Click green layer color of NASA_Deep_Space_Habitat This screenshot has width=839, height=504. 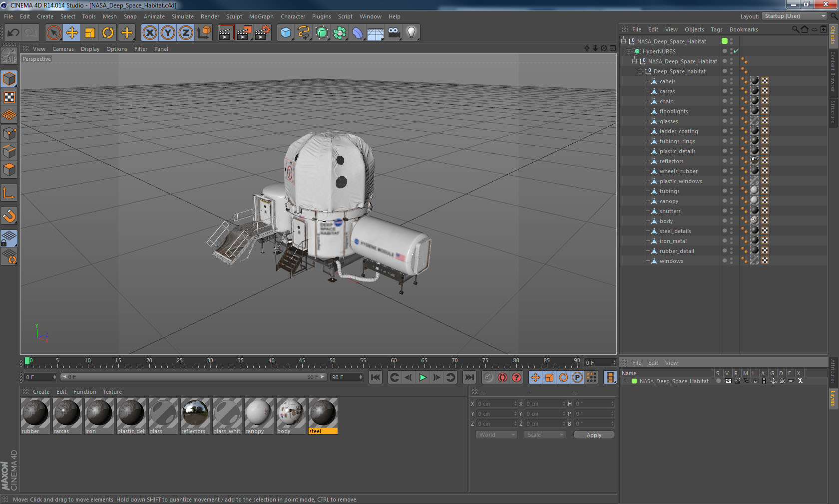pyautogui.click(x=634, y=381)
